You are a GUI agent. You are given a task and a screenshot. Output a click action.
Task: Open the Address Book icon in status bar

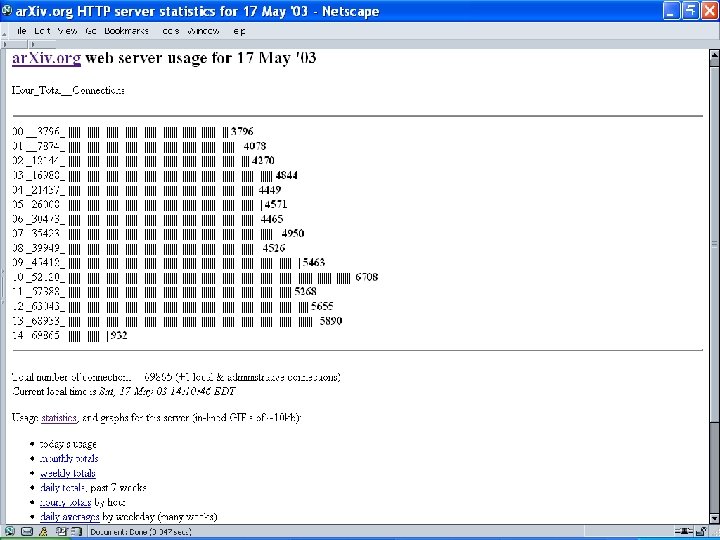(76, 531)
